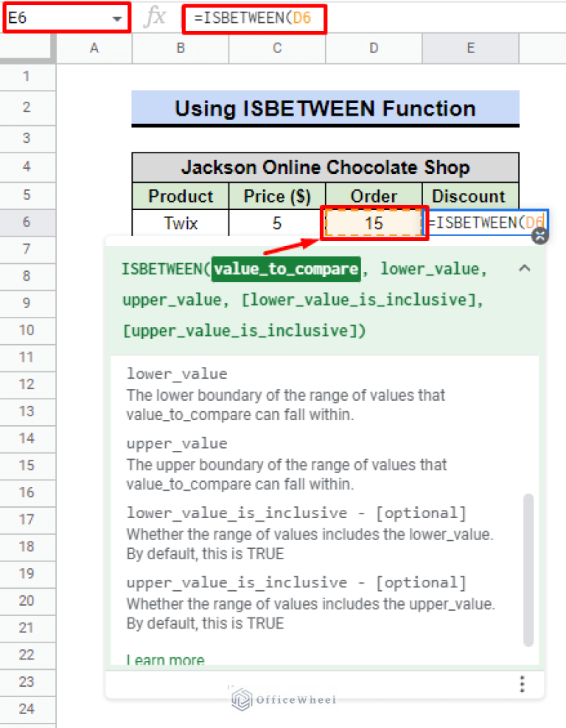Select cell D6 with value 15
This screenshot has height=728, width=566.
tap(374, 222)
